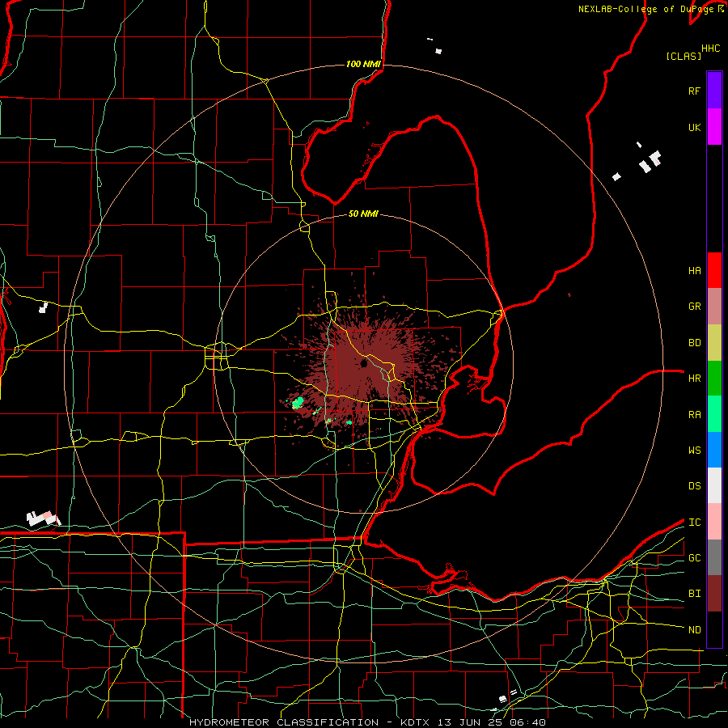The image size is (728, 728).
Task: Click the light green RA legend swatch
Action: [x=714, y=414]
